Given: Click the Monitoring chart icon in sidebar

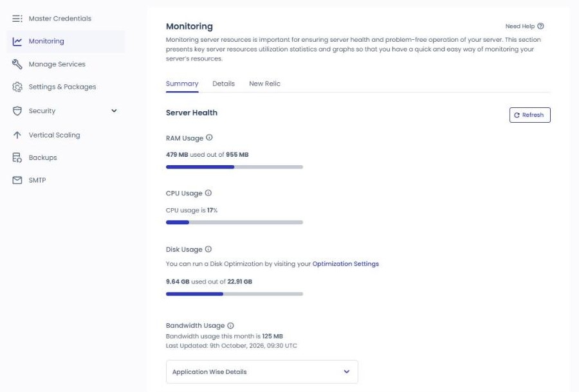Looking at the screenshot, I should click(17, 41).
